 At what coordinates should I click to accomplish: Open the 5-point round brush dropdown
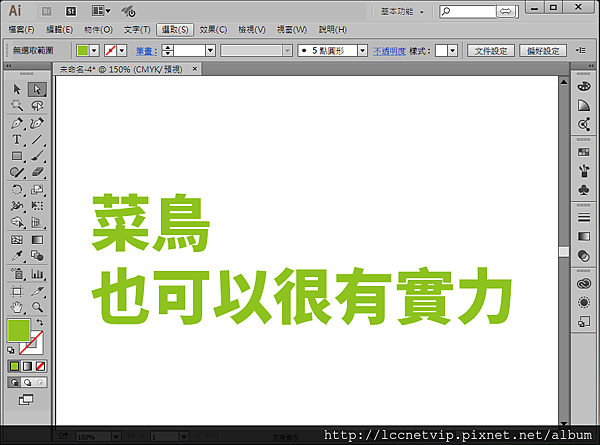pyautogui.click(x=362, y=51)
